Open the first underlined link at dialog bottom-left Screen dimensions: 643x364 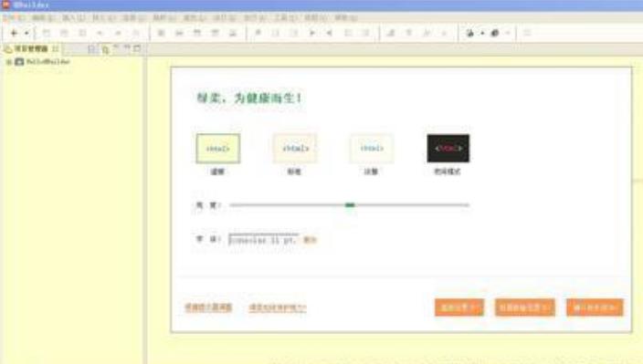click(x=208, y=307)
